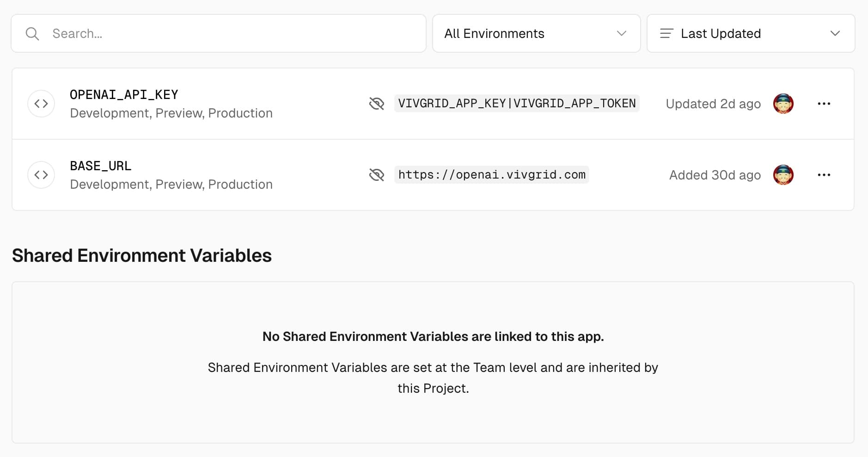Click the Shared Environment Variables heading

click(142, 255)
